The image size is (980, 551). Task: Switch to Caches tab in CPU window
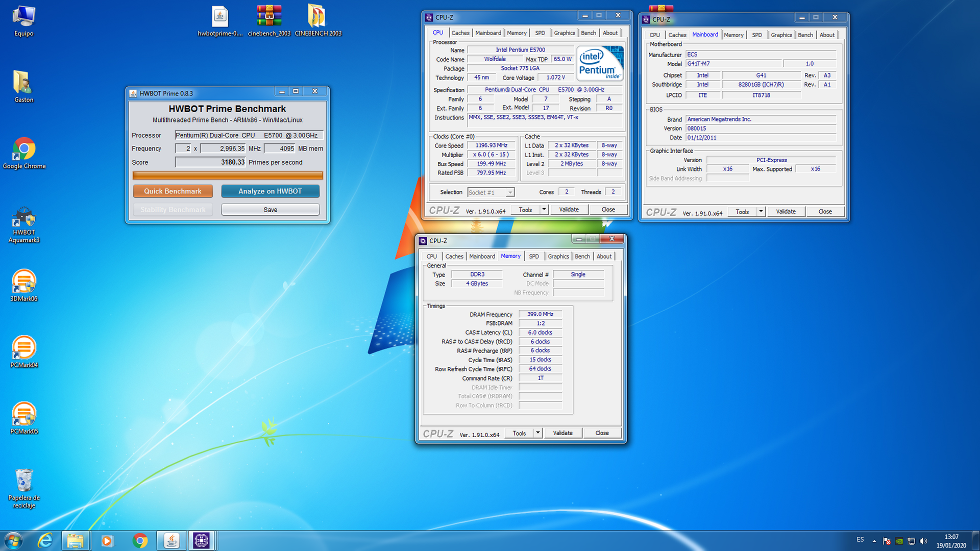coord(460,33)
